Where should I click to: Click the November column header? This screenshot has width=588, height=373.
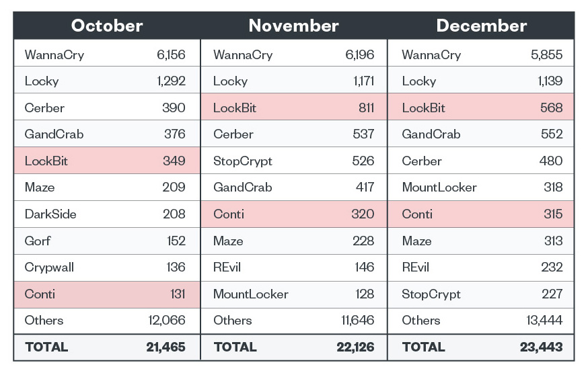click(x=293, y=26)
